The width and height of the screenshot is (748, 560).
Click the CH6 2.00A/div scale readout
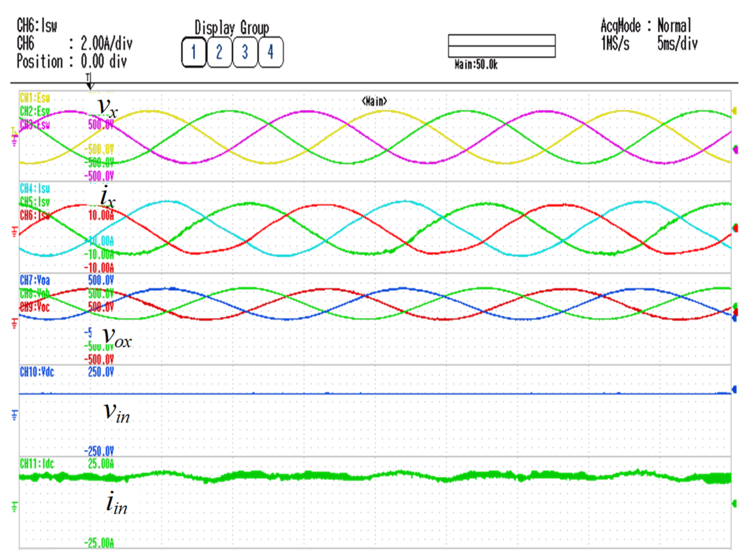[106, 43]
